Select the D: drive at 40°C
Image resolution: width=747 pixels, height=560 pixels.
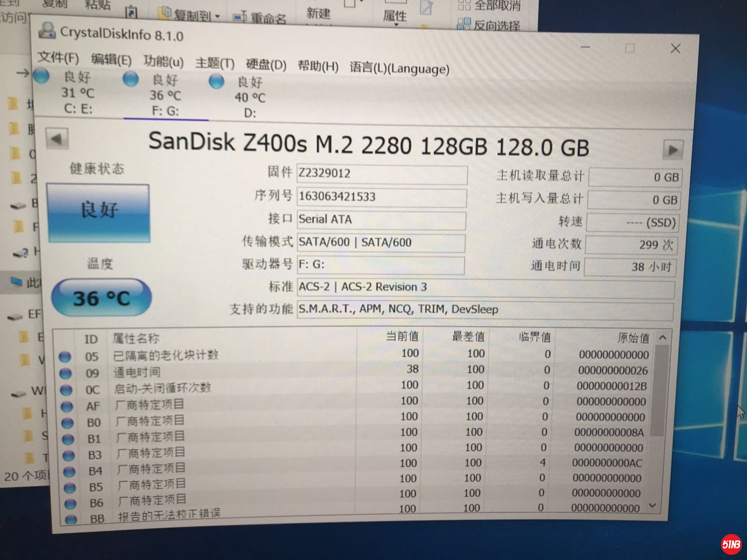click(216, 81)
